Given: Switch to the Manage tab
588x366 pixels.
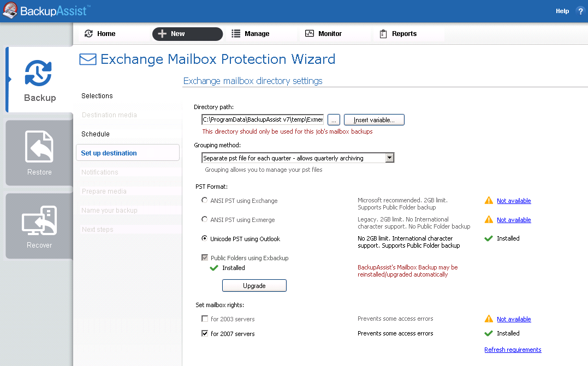Looking at the screenshot, I should tap(261, 34).
